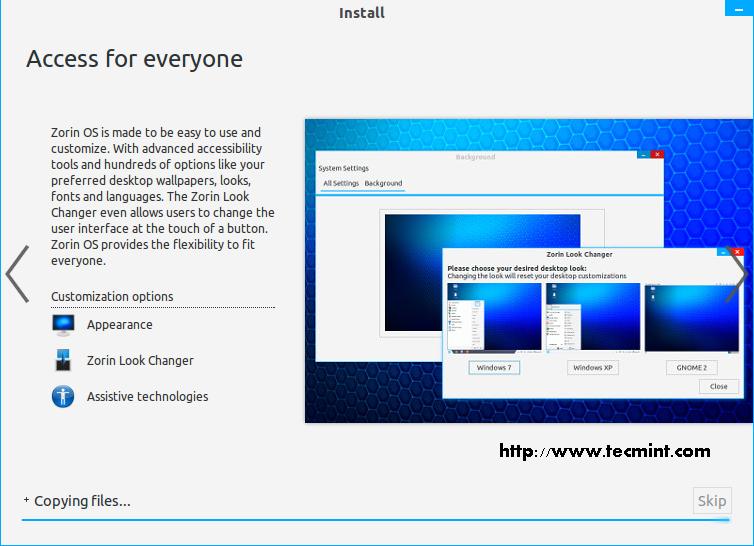Click the 'Access for everyone' heading
The image size is (754, 546).
click(135, 59)
